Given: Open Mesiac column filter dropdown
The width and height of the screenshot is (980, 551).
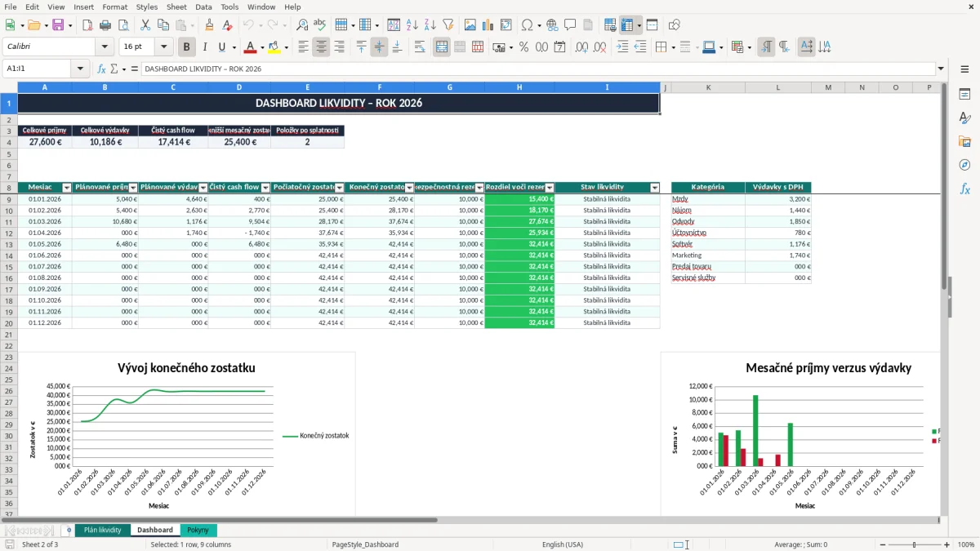Looking at the screenshot, I should pyautogui.click(x=67, y=188).
